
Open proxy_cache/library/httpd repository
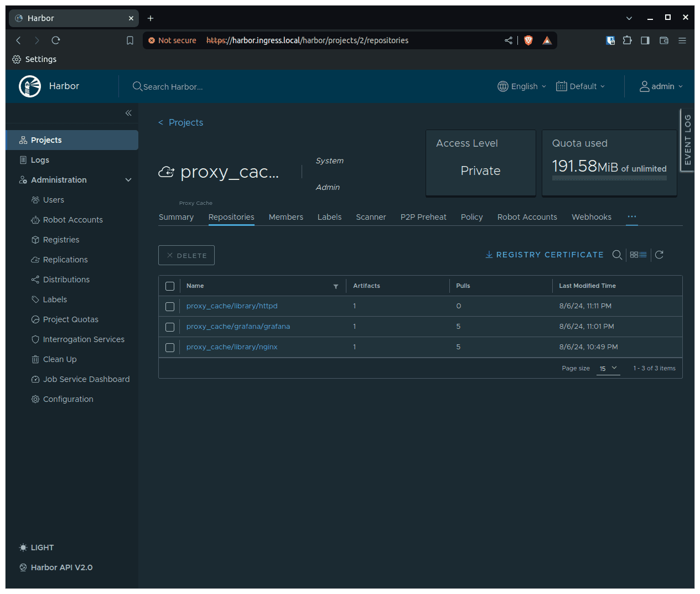coord(232,306)
